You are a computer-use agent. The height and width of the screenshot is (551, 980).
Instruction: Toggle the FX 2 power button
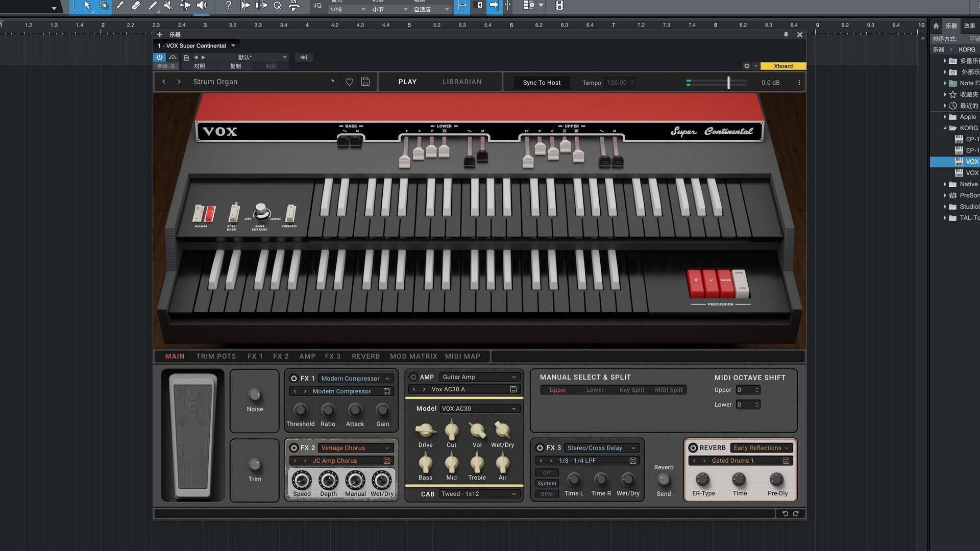pyautogui.click(x=294, y=448)
